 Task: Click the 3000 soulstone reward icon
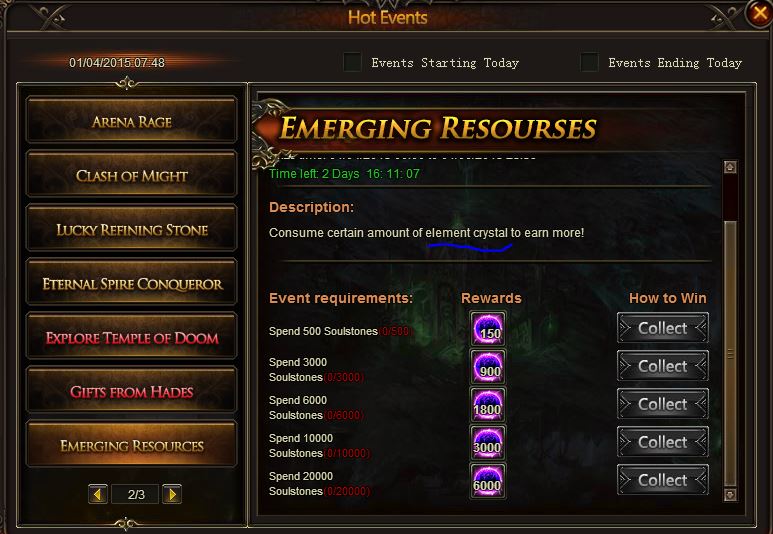pos(488,442)
